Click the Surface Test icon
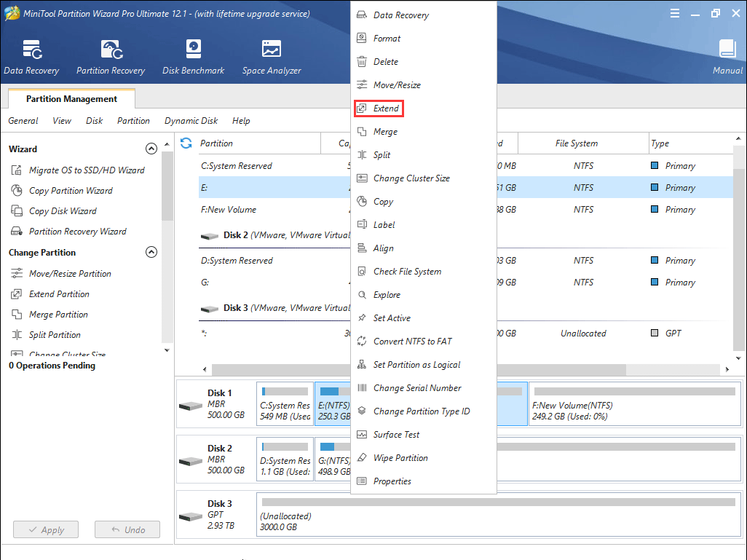 click(362, 435)
